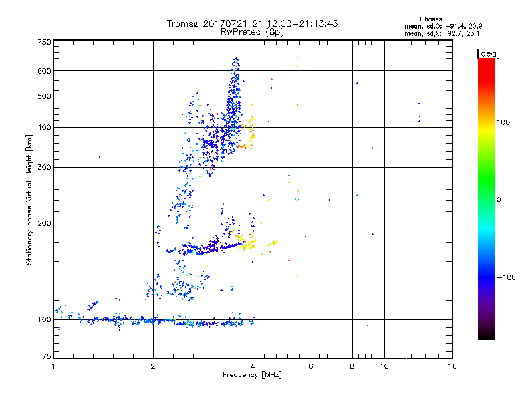Image resolution: width=532 pixels, height=399 pixels.
Task: Click the yellow band of the colorbar
Action: click(x=487, y=130)
